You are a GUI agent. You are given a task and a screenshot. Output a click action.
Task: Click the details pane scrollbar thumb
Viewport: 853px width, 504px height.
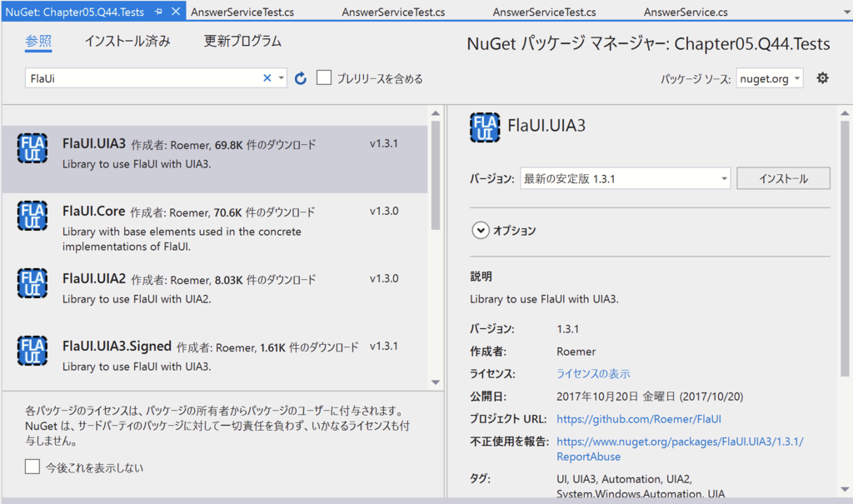tap(845, 249)
